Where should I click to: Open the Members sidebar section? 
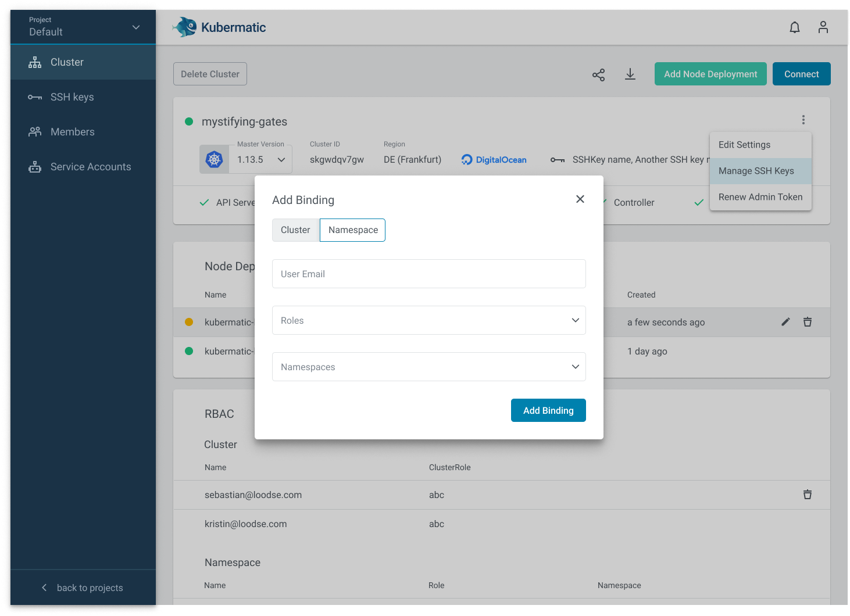(72, 131)
